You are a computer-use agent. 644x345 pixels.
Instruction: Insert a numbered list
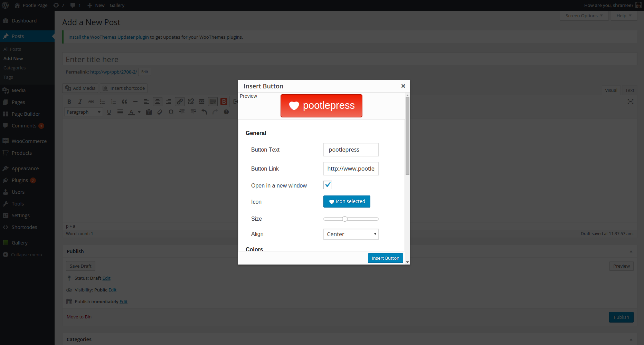(x=113, y=102)
